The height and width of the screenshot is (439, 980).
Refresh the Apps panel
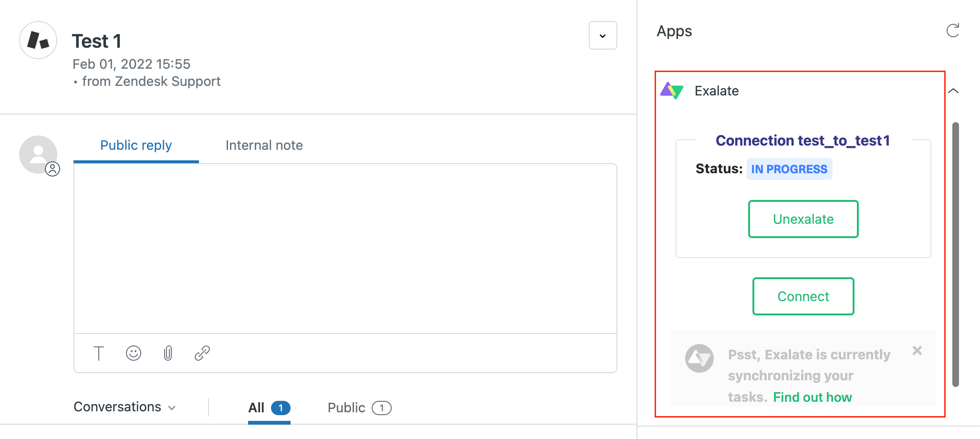click(952, 31)
